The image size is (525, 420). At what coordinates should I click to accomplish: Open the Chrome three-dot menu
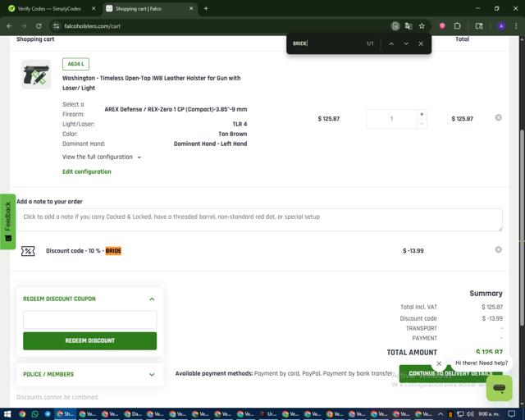point(516,26)
